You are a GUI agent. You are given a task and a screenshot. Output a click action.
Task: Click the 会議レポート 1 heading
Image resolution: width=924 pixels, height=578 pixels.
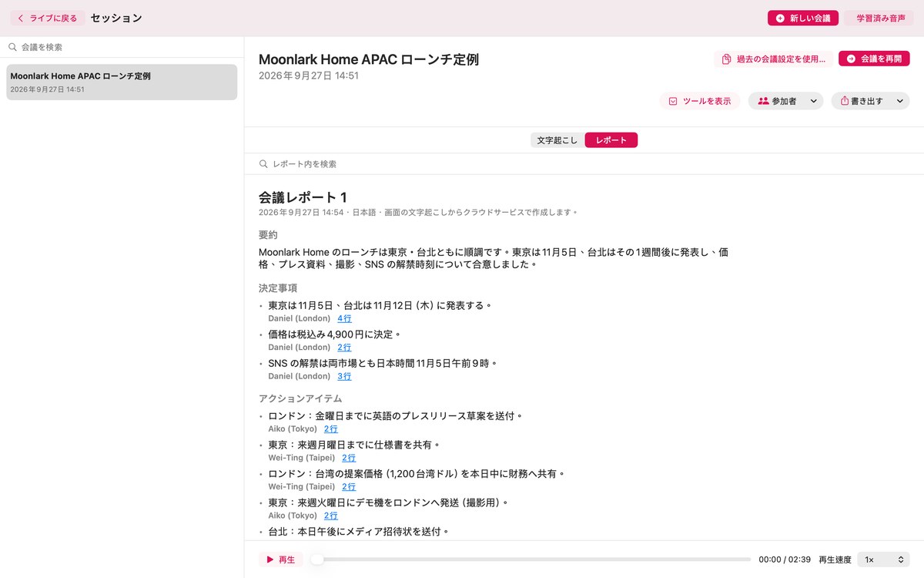pos(303,197)
